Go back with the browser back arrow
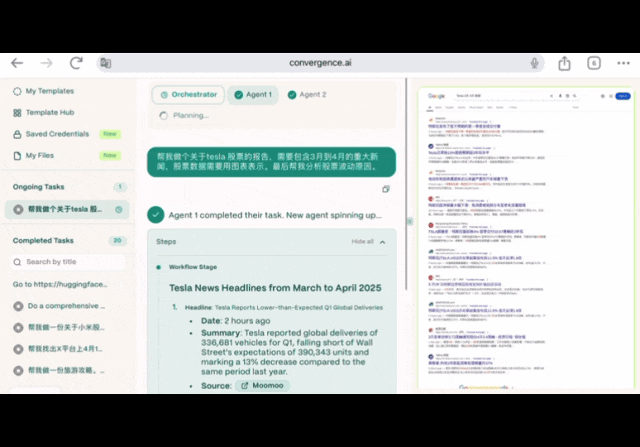 (17, 63)
